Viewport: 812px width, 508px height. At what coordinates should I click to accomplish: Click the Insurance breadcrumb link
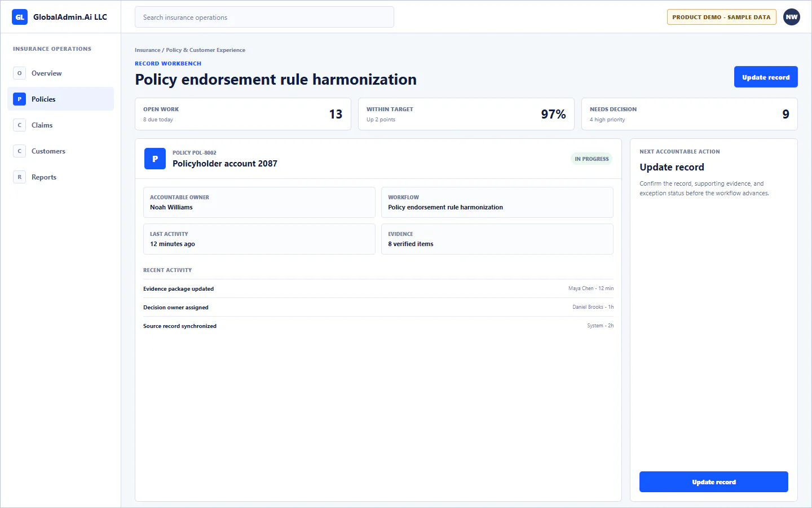(147, 50)
